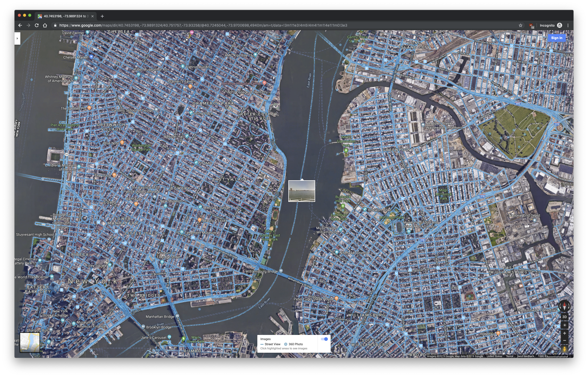Screen dimensions: 588x377
Task: Open the uBlock Origin extension icon
Action: (531, 26)
